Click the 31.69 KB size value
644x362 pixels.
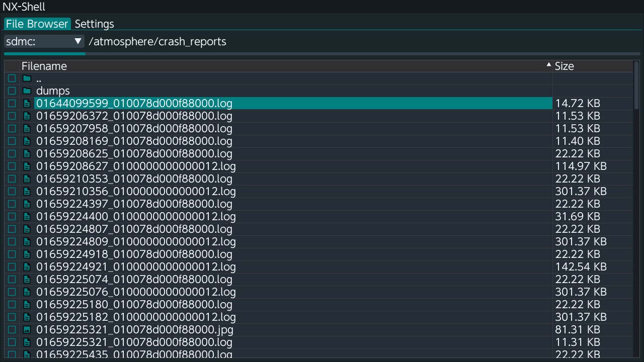coord(578,217)
